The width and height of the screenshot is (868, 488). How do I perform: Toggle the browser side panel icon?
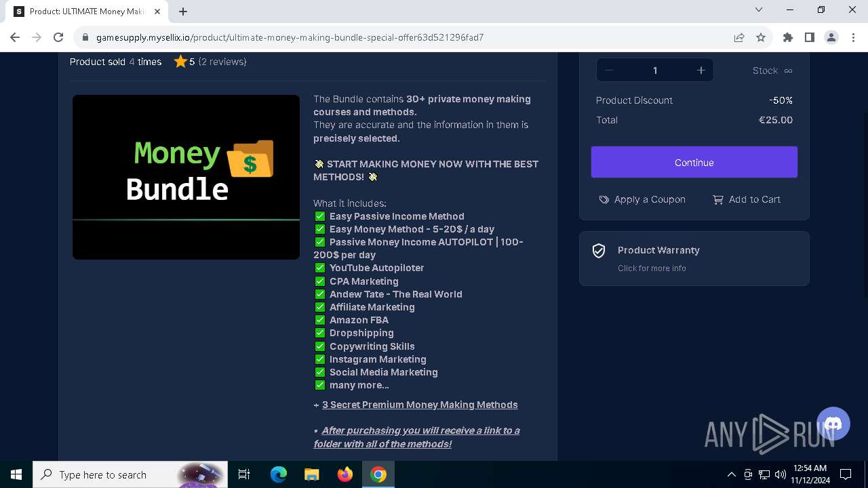click(810, 37)
